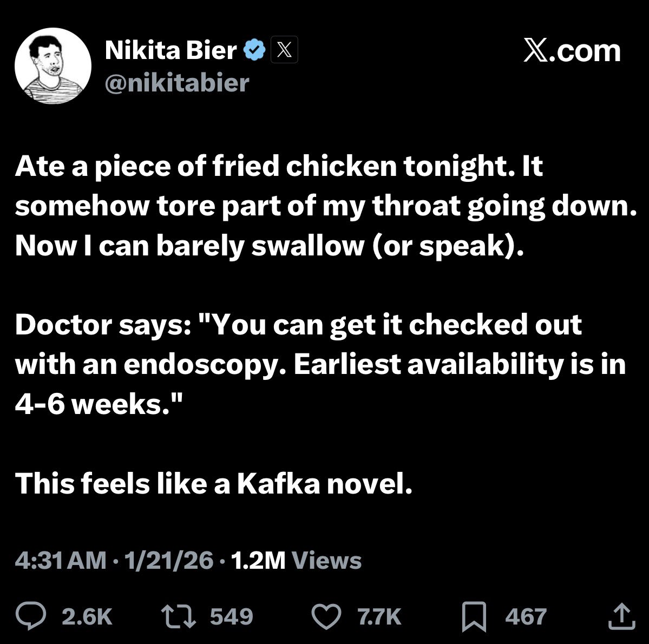Click the 1/21/26 post date
The image size is (649, 644).
169,560
